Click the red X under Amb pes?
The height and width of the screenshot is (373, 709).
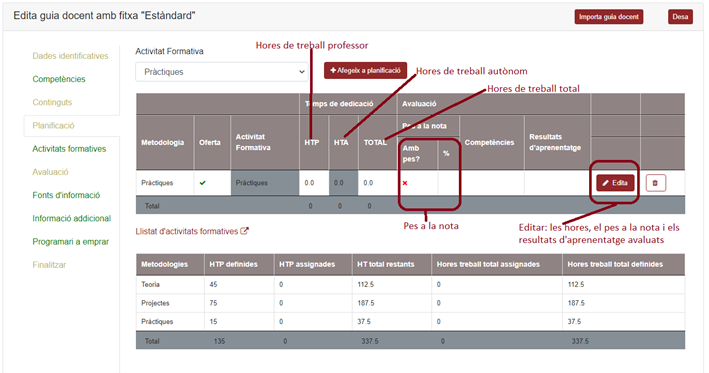tap(405, 183)
